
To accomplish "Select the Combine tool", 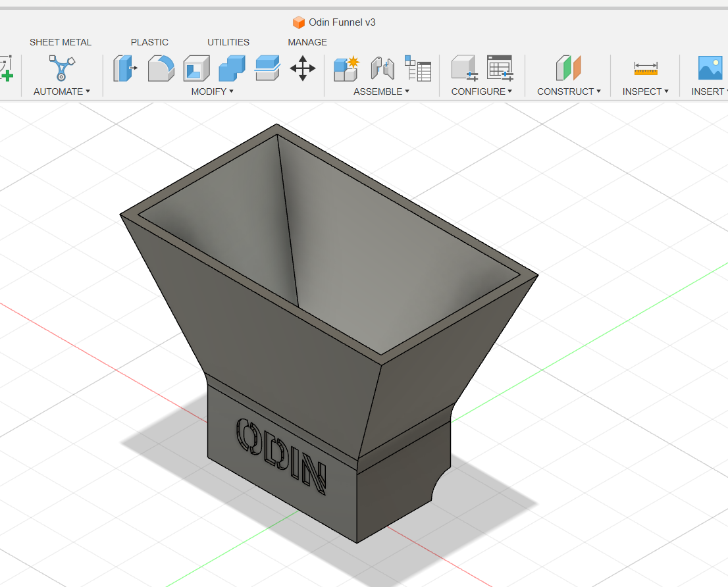I will click(232, 68).
